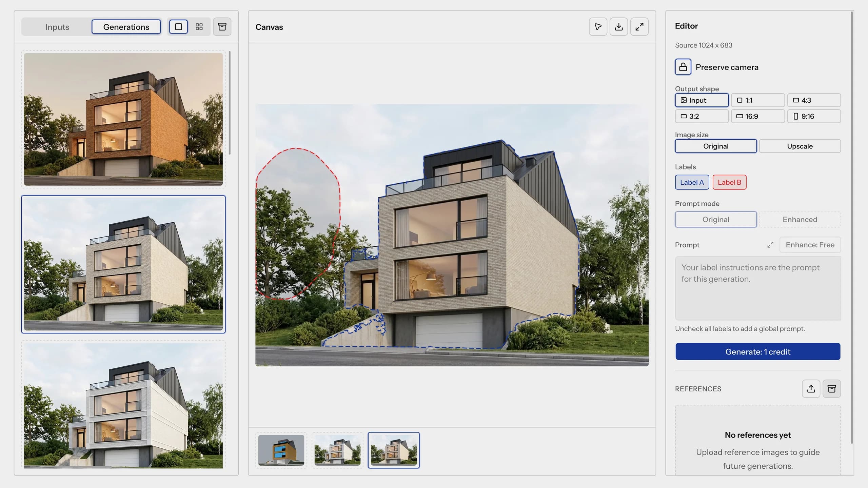Screen dimensions: 868x488
Task: Open the 3D model thumbnail in canvas strip
Action: coord(281,450)
